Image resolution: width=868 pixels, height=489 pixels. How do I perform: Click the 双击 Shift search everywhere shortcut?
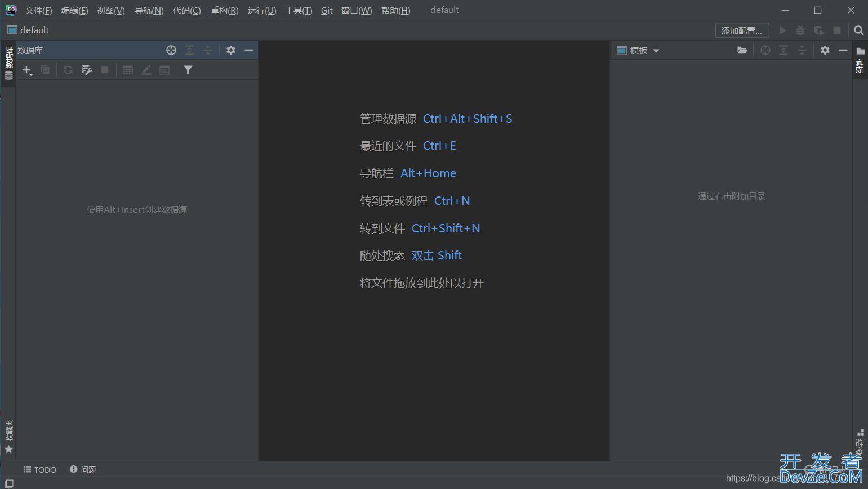[x=437, y=255]
